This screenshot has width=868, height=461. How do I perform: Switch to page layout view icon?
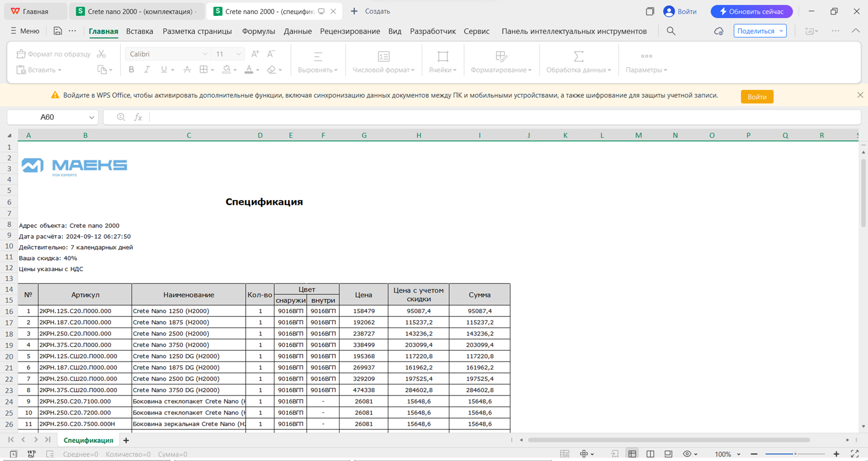click(x=650, y=454)
